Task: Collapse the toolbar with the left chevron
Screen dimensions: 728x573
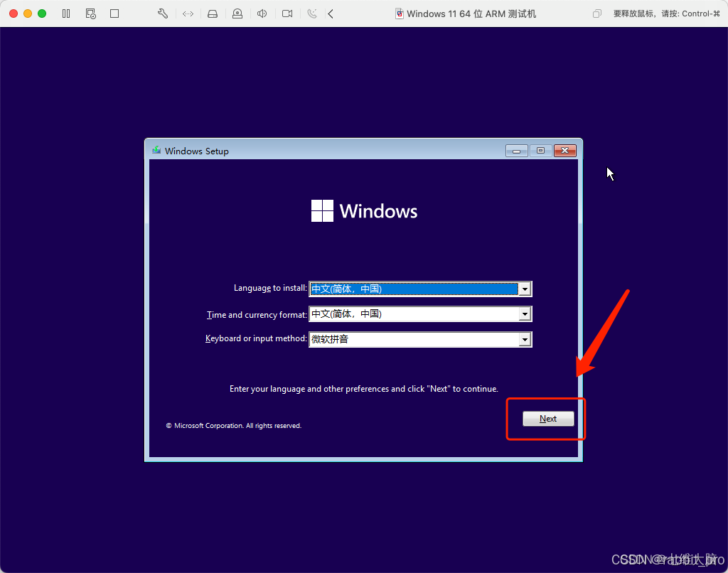Action: pyautogui.click(x=331, y=14)
